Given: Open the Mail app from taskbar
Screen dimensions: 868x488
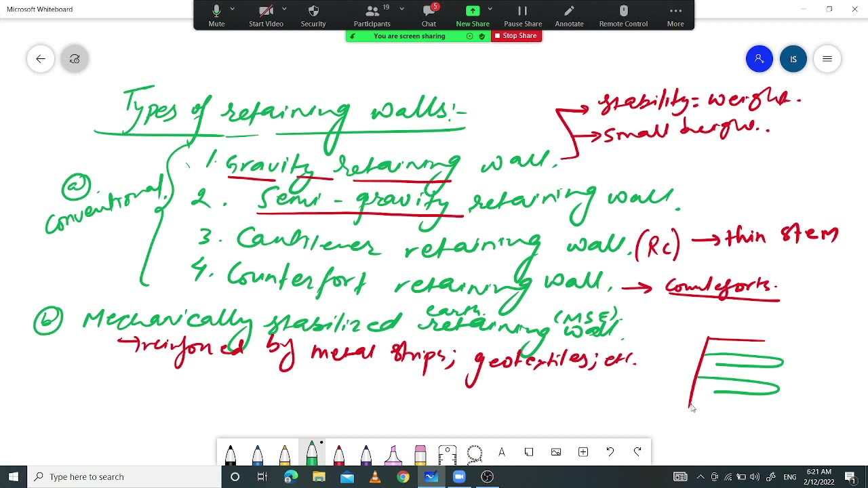Looking at the screenshot, I should pyautogui.click(x=347, y=476).
